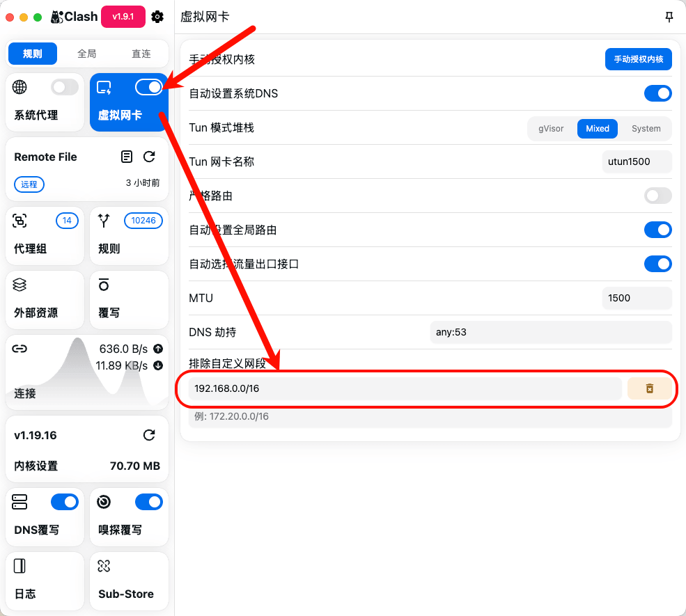
Task: Toggle the 虚拟网卡 switch off
Action: click(149, 87)
